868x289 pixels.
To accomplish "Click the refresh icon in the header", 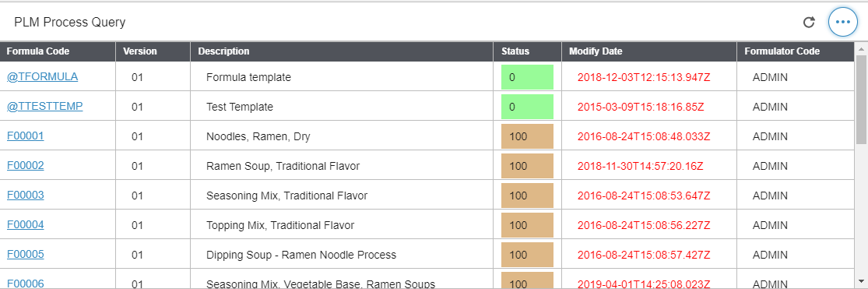I will point(809,22).
